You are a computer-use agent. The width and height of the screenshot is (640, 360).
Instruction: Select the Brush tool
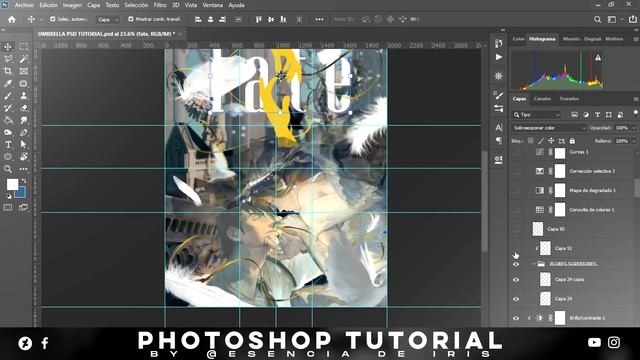click(x=8, y=96)
